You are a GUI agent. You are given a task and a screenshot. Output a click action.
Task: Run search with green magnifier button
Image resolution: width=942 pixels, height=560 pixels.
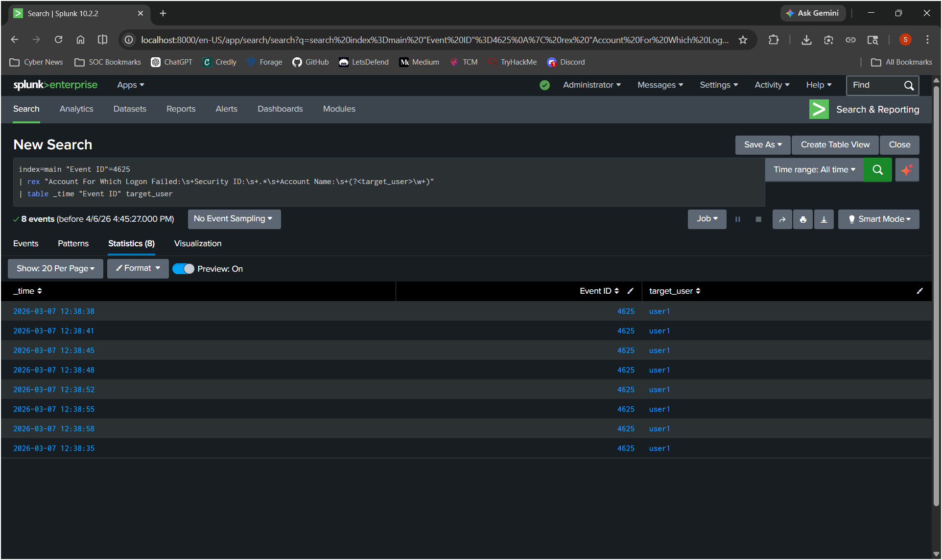(877, 170)
